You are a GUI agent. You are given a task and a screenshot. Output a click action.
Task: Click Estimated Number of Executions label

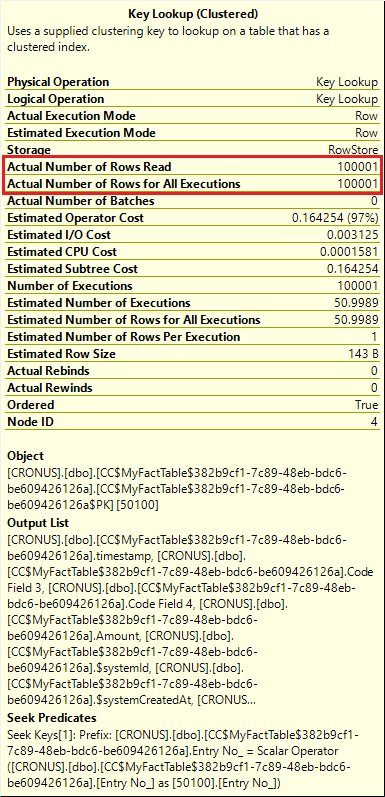coord(99,303)
